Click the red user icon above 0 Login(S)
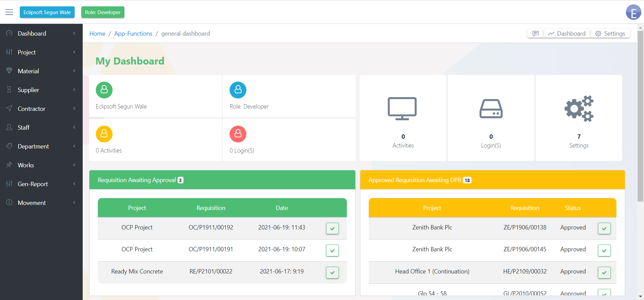644x300 pixels. (238, 134)
